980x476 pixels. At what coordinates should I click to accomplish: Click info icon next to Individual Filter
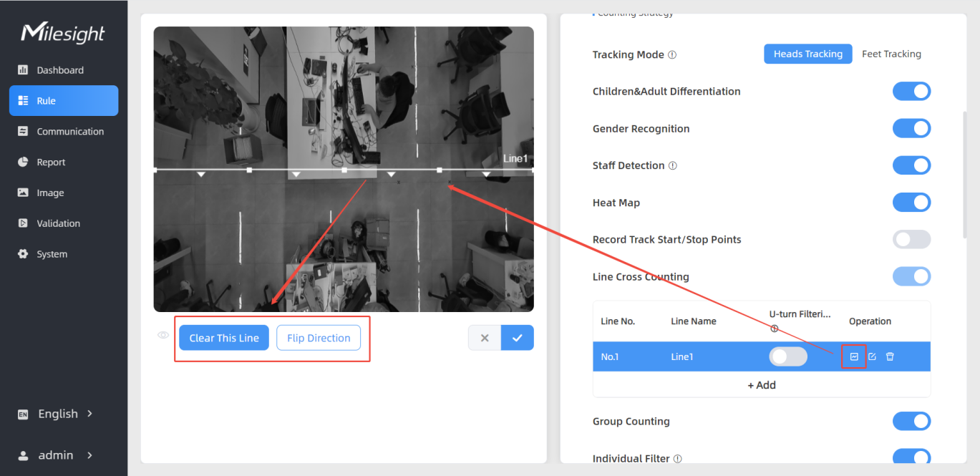677,459
